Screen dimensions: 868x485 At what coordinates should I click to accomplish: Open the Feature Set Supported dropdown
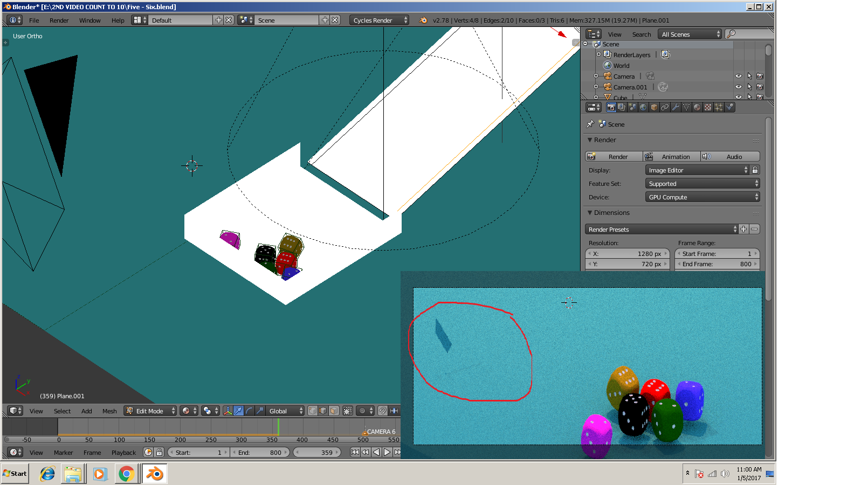702,183
